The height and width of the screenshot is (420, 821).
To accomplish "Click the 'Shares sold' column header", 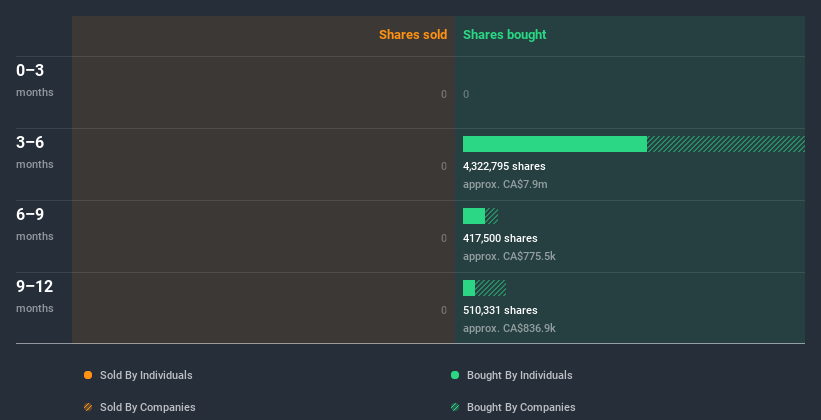I will tap(413, 35).
